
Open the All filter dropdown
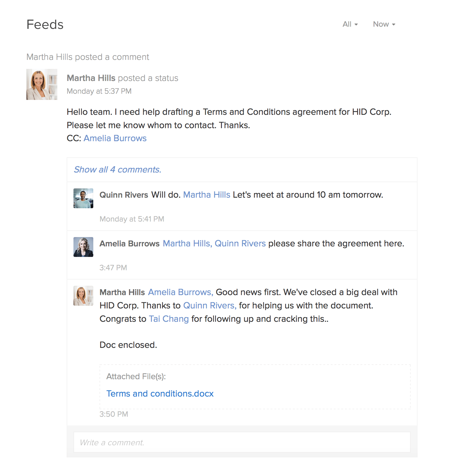(350, 24)
